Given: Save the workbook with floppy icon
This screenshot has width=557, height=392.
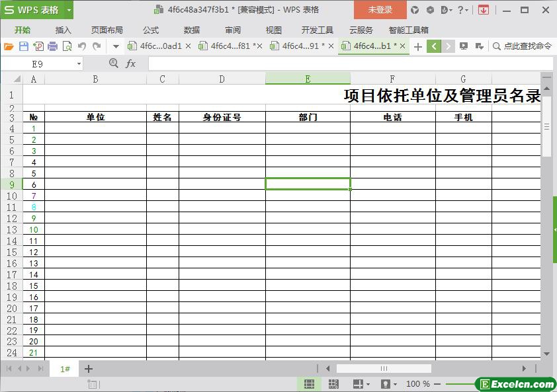Looking at the screenshot, I should tap(23, 46).
